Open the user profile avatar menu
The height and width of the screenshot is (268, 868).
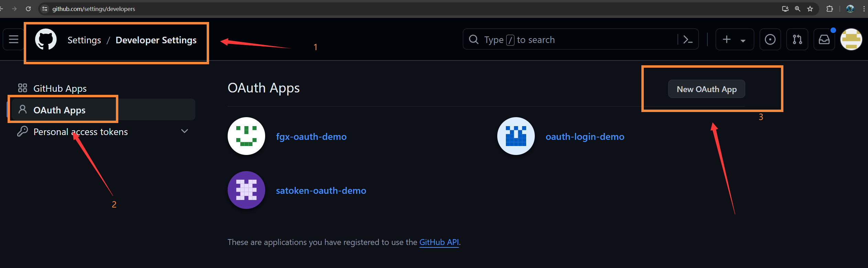(851, 40)
